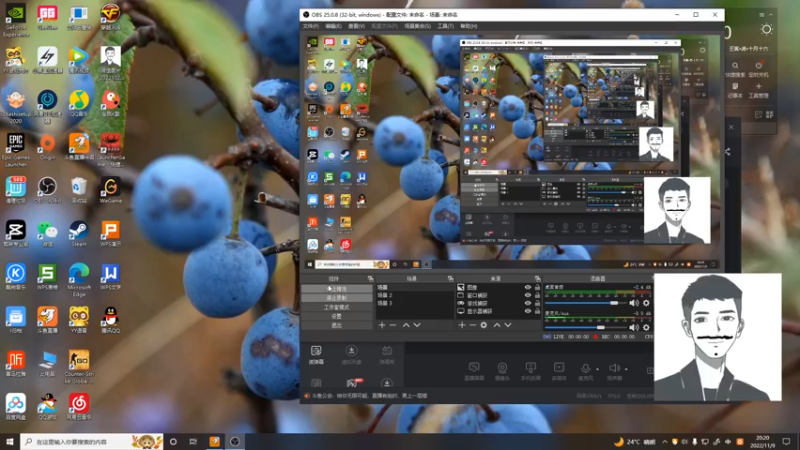Toggle visibility of the 显示器捕获 source

pyautogui.click(x=528, y=311)
